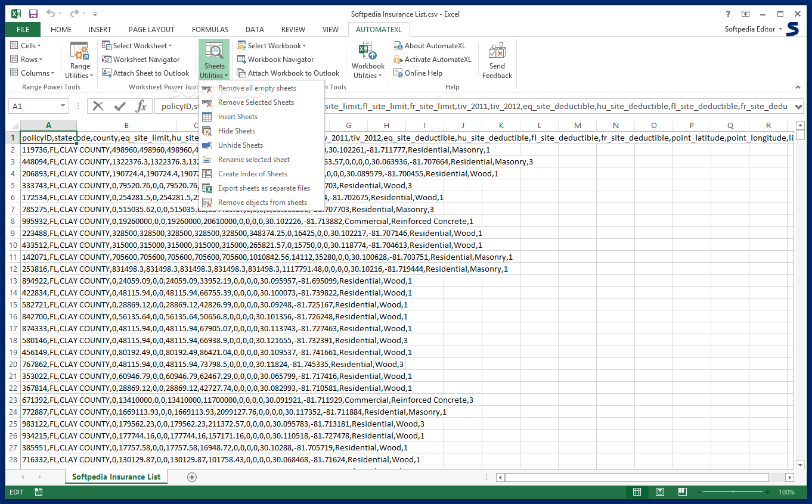Open the Columns dropdown
Viewport: 812px width, 504px height.
click(x=32, y=73)
